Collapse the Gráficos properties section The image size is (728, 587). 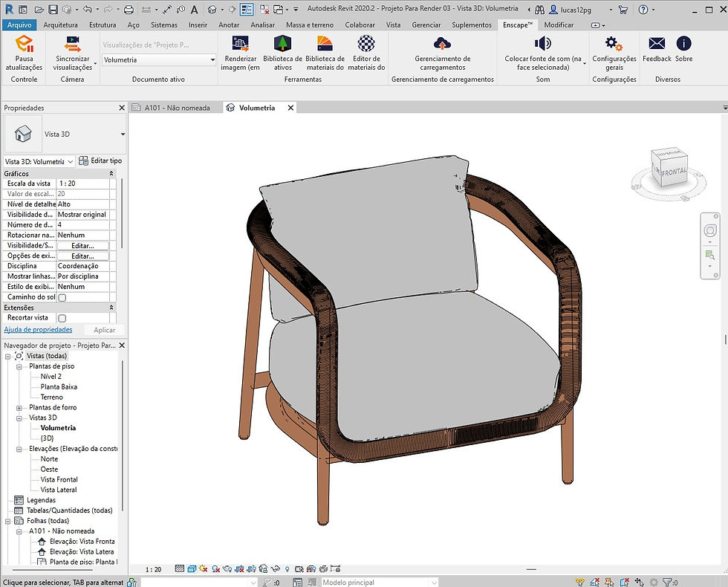(x=111, y=174)
